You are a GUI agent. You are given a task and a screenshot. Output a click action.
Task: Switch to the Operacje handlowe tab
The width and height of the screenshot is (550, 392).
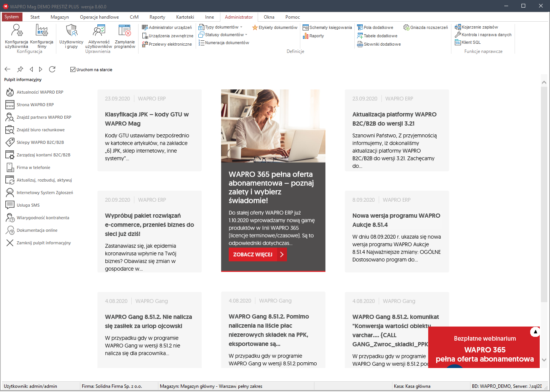99,17
